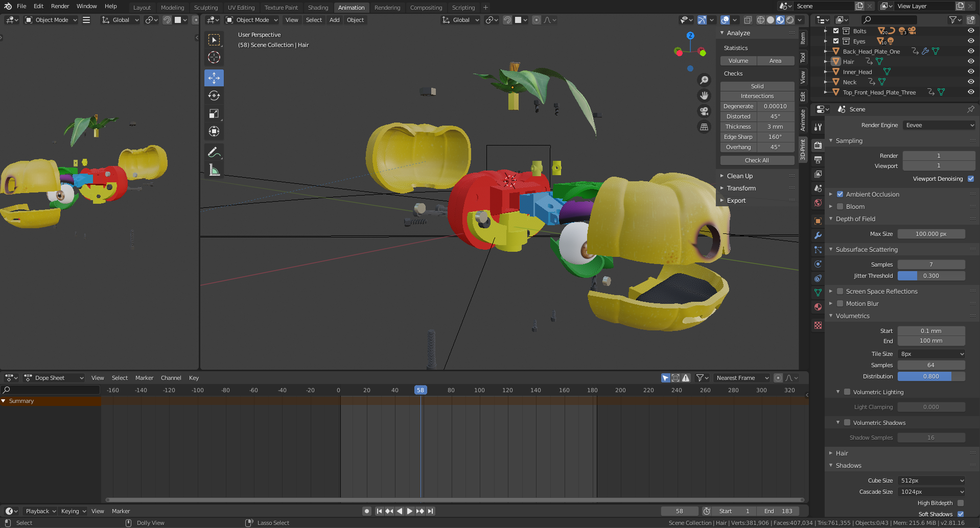Open Shadows Cube Size dropdown

tap(931, 481)
